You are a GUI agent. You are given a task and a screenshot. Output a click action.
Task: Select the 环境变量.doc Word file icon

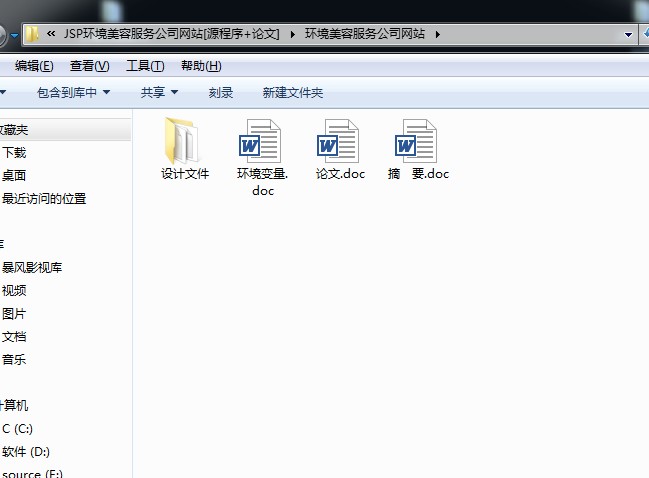point(260,141)
